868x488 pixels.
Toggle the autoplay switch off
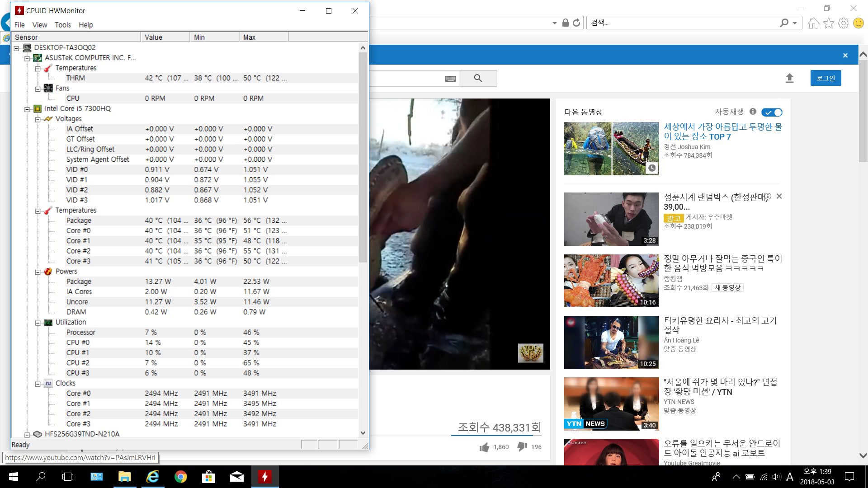click(x=772, y=112)
